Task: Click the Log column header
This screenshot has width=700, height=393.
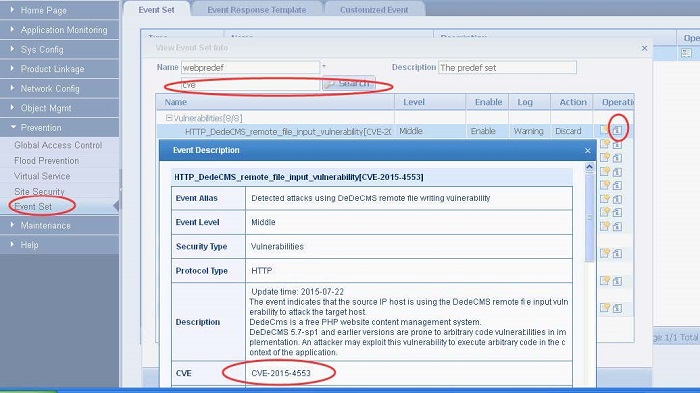Action: (529, 102)
